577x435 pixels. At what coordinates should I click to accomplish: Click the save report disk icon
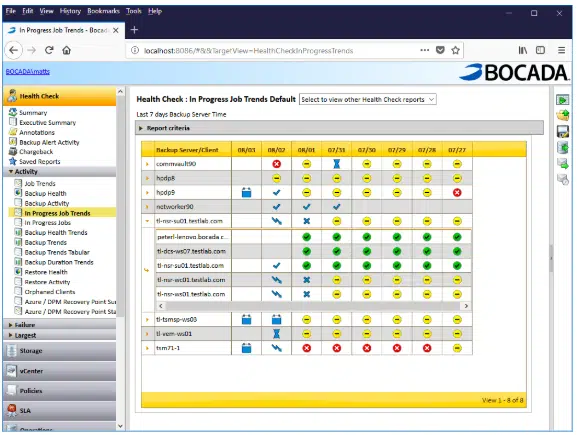[x=563, y=132]
